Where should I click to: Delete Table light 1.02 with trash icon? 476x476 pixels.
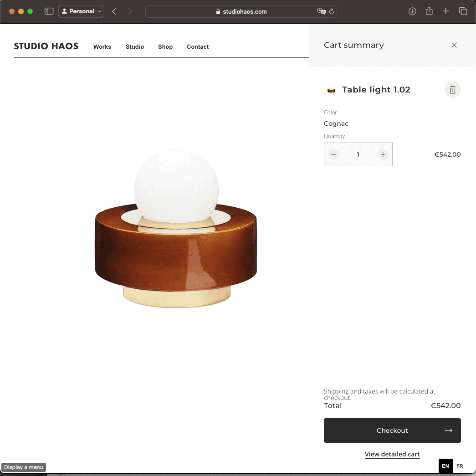452,90
